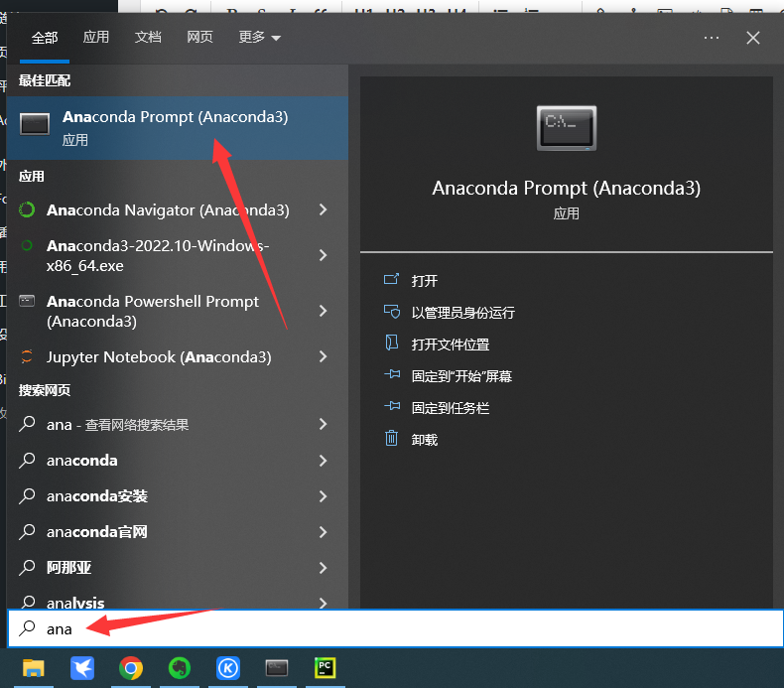
Task: Click 打开 in the details pane
Action: (x=424, y=281)
